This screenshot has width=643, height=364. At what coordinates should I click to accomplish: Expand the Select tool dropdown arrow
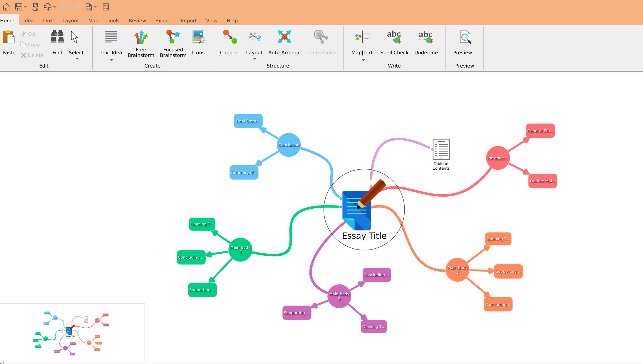77,59
